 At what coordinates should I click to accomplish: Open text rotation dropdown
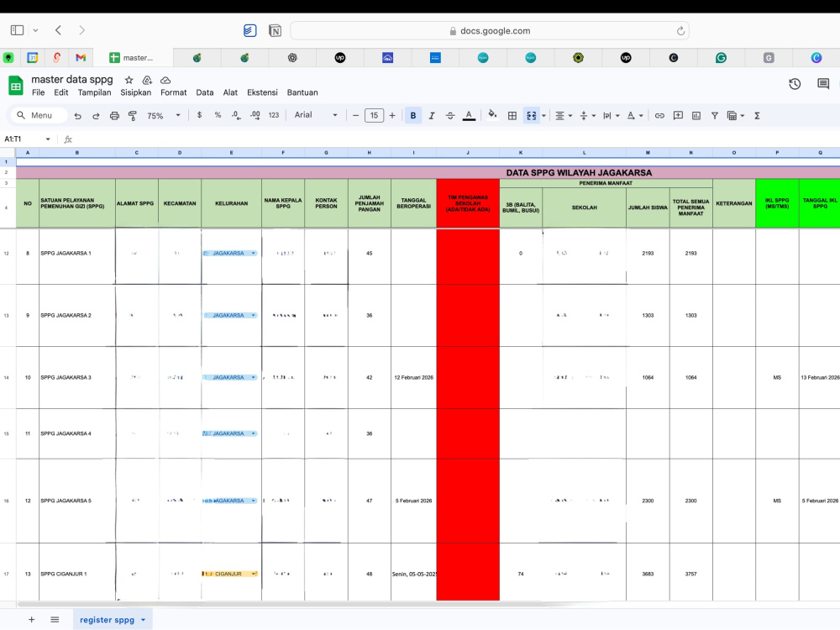tap(635, 116)
